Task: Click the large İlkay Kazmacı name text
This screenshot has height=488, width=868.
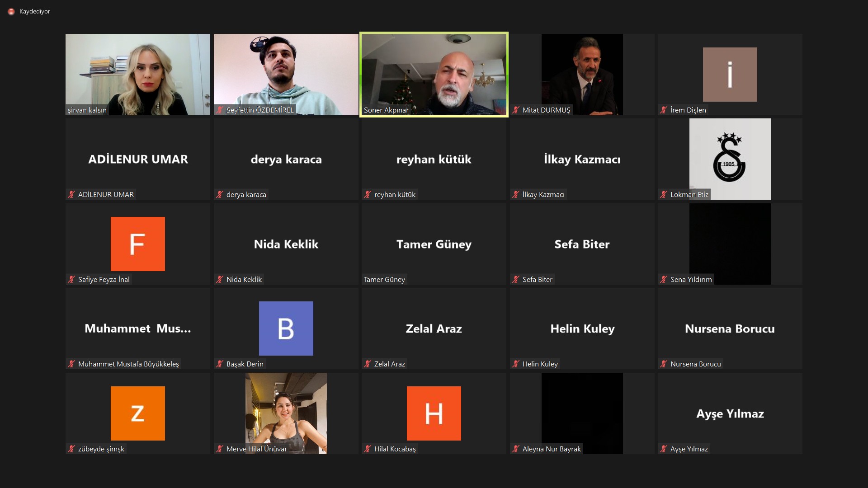Action: pyautogui.click(x=582, y=159)
